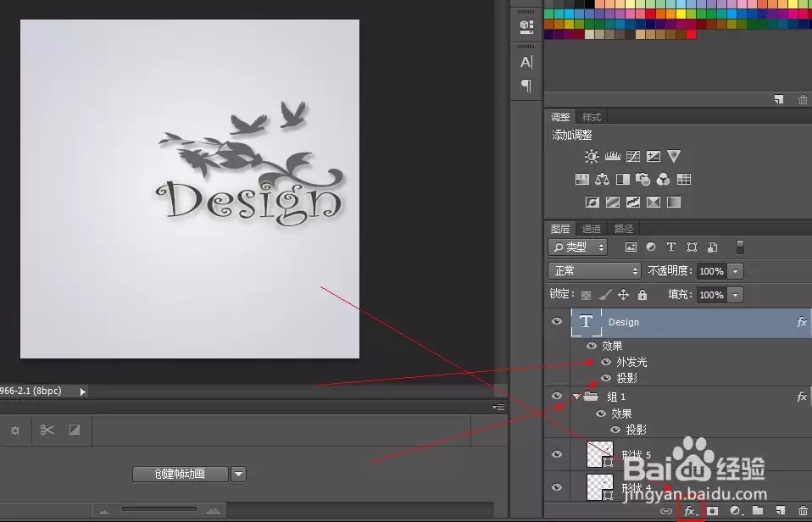This screenshot has height=522, width=812.
Task: Collapse effects via Design layer fx icon
Action: coord(802,322)
